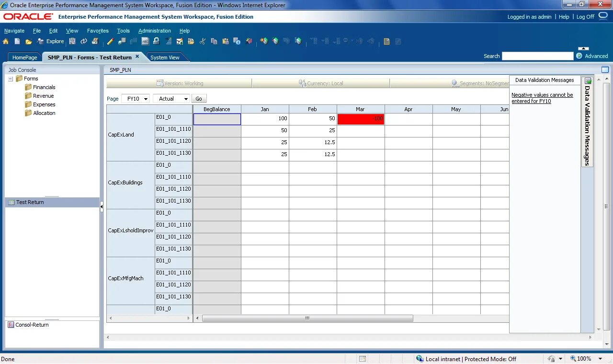The height and width of the screenshot is (364, 613).
Task: Click the Copy icon in the toolbar
Action: click(214, 41)
